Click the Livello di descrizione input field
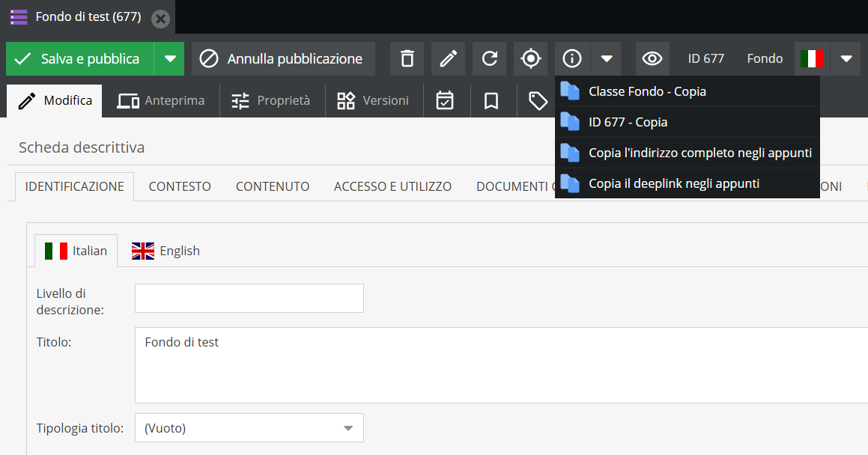868x455 pixels. [x=249, y=298]
